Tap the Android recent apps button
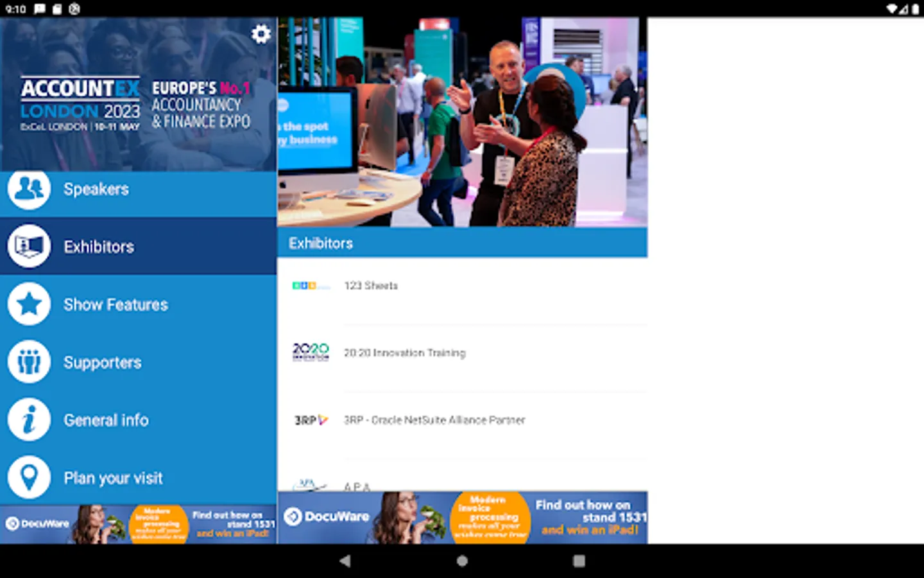 tap(579, 561)
